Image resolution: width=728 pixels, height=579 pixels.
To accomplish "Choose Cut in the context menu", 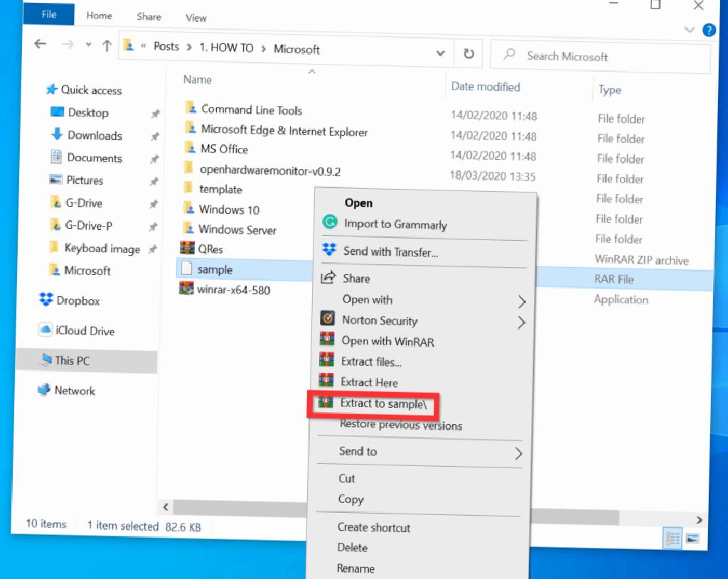I will coord(346,478).
